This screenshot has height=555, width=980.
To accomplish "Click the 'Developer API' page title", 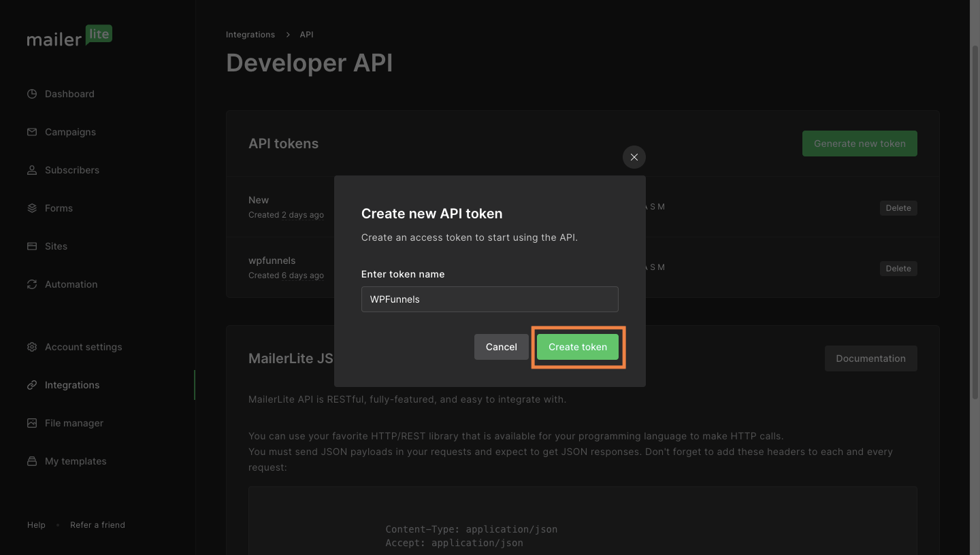I will pyautogui.click(x=309, y=63).
